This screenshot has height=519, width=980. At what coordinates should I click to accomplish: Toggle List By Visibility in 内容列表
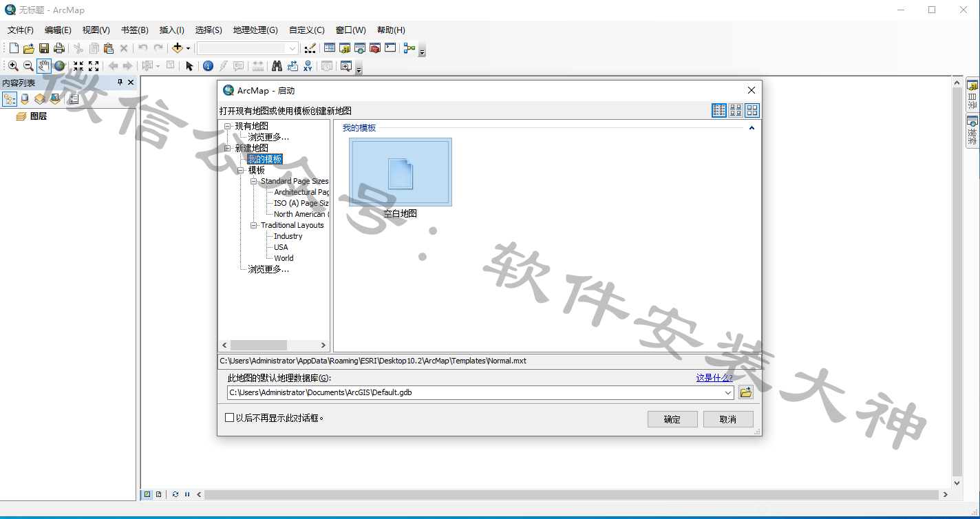[40, 99]
